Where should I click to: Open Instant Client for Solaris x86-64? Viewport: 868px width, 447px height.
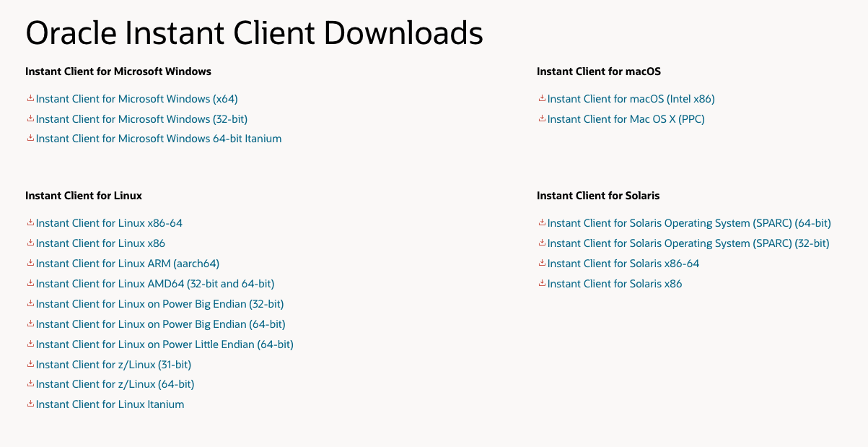(623, 264)
